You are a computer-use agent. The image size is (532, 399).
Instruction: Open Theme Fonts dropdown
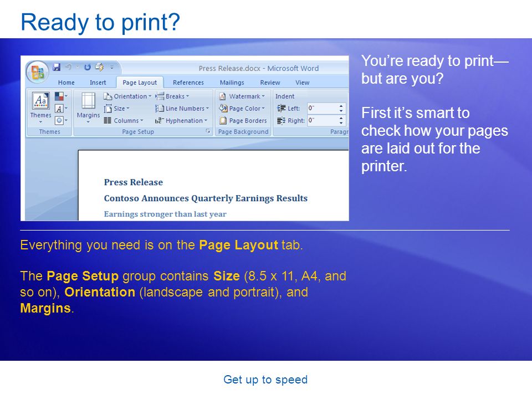click(x=61, y=109)
